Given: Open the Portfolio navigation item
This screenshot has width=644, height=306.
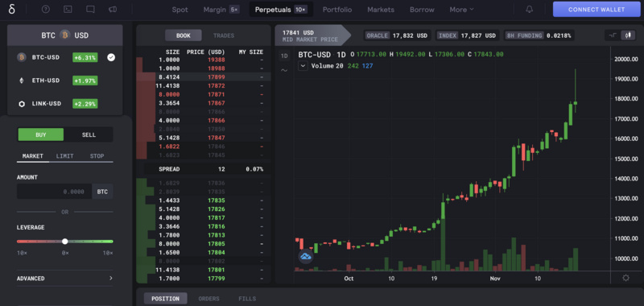Looking at the screenshot, I should click(337, 10).
